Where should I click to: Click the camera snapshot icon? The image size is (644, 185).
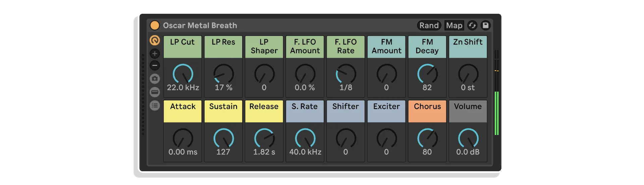(155, 79)
